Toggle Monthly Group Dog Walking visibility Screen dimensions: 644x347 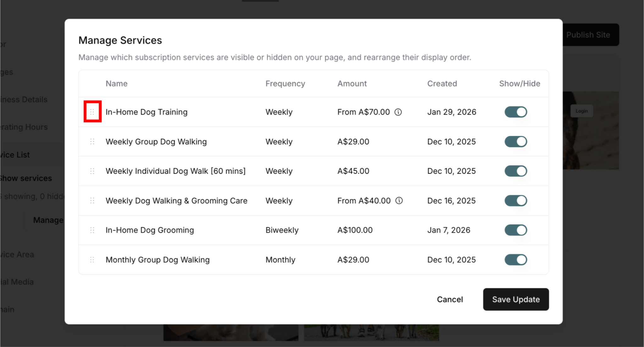516,260
